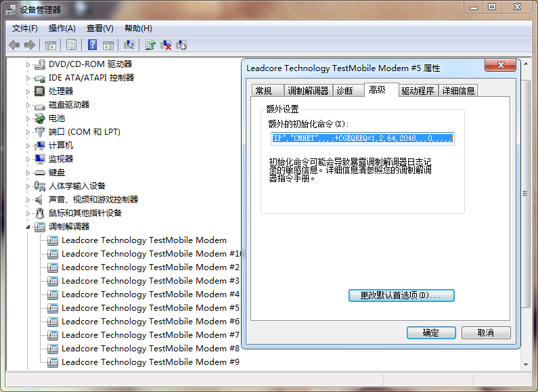Click the Forward arrow toolbar icon
The width and height of the screenshot is (538, 392).
(30, 45)
